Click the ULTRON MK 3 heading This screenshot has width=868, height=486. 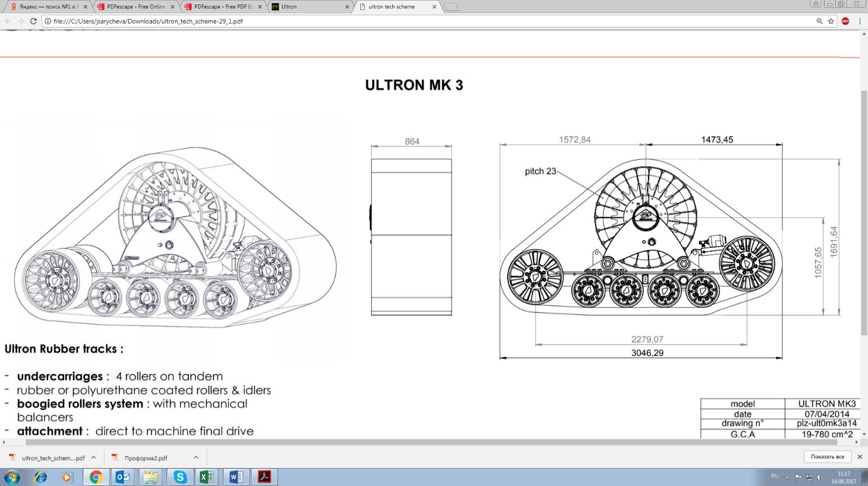[x=414, y=85]
